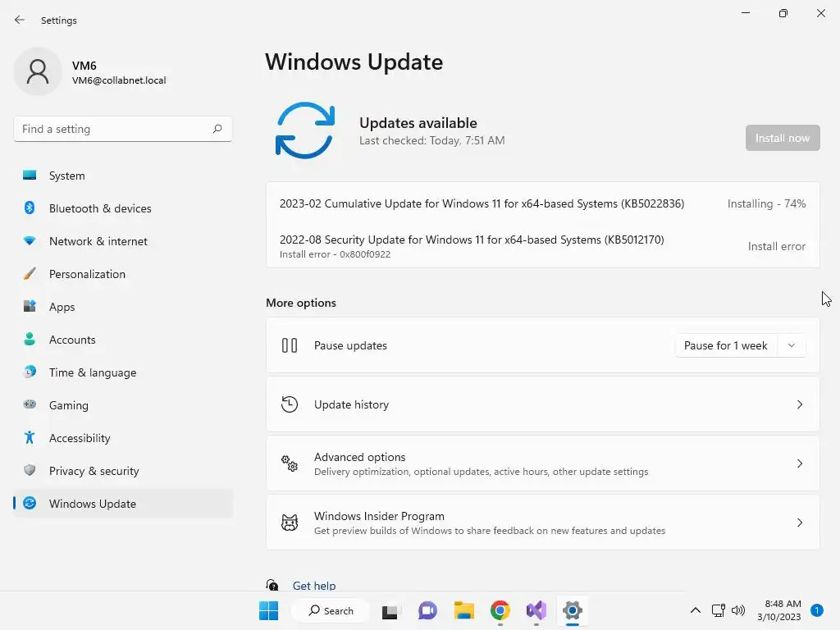Click the Settings gear taskbar icon
Screen dimensions: 840x630
572,610
